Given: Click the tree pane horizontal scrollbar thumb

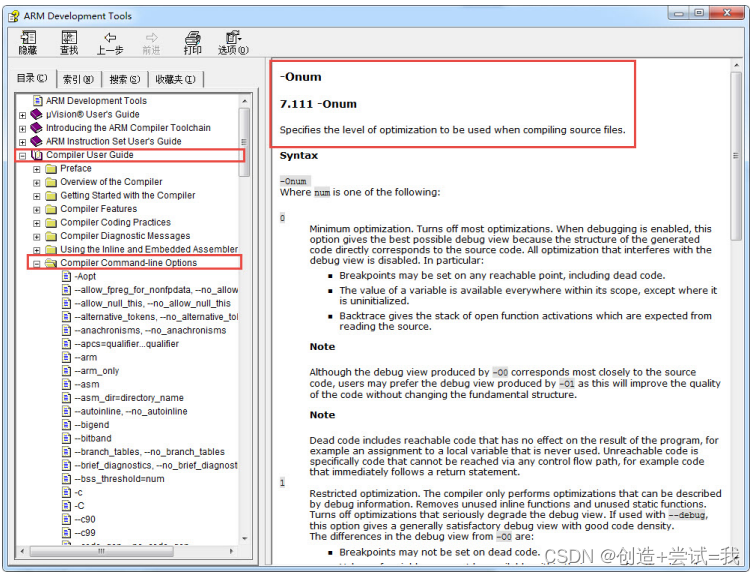Looking at the screenshot, I should 101,551.
